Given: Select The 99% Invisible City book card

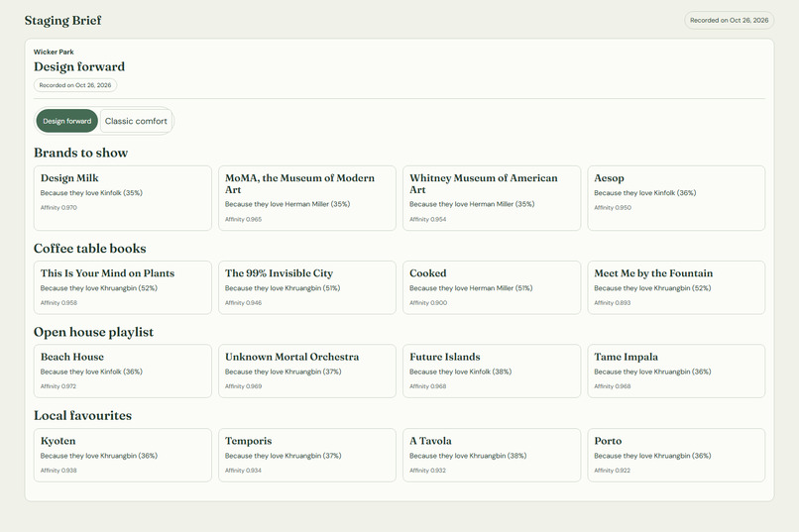Looking at the screenshot, I should (x=307, y=287).
